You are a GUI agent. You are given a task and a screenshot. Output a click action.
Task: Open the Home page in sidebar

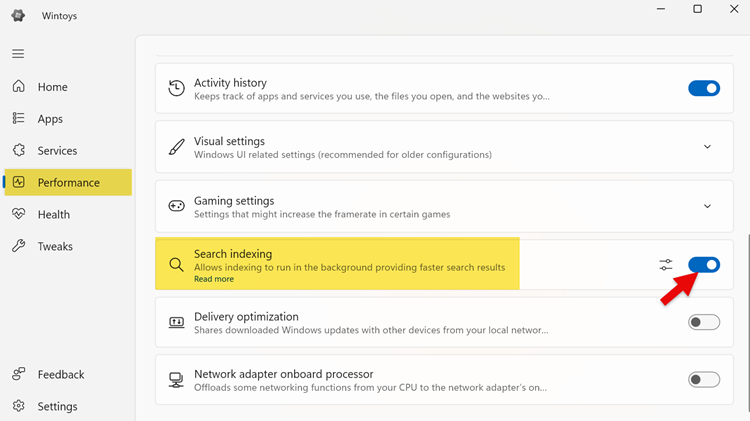(x=52, y=87)
